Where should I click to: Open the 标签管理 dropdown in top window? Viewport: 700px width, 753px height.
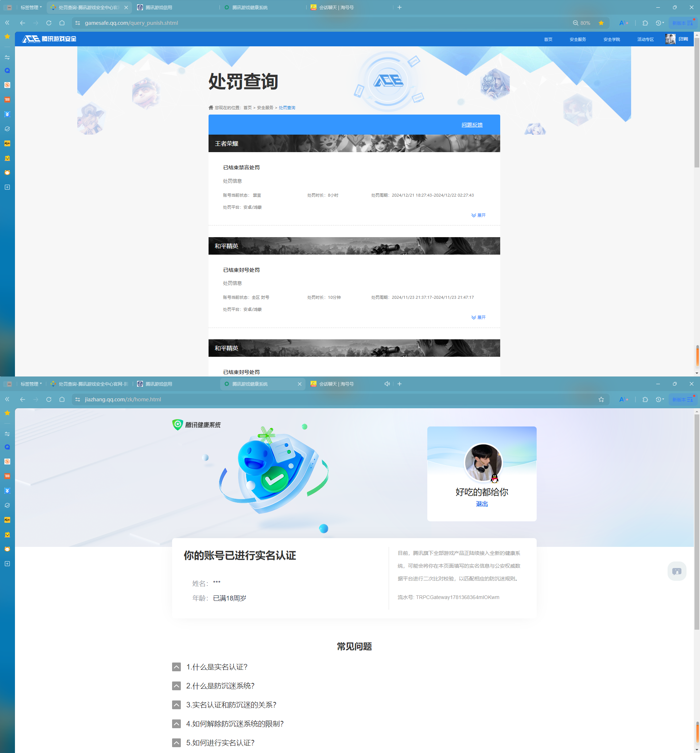pyautogui.click(x=31, y=7)
